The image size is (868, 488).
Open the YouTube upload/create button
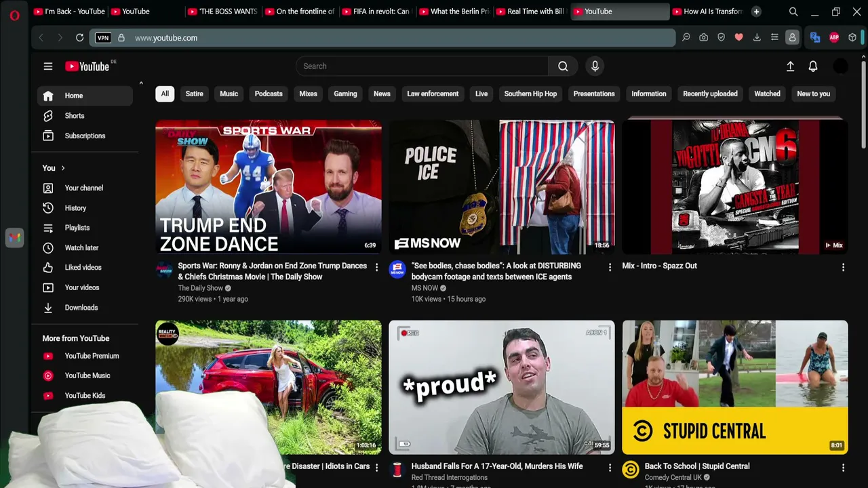tap(790, 66)
